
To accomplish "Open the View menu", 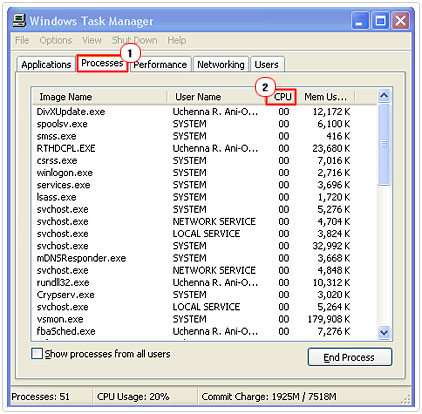I will (92, 40).
